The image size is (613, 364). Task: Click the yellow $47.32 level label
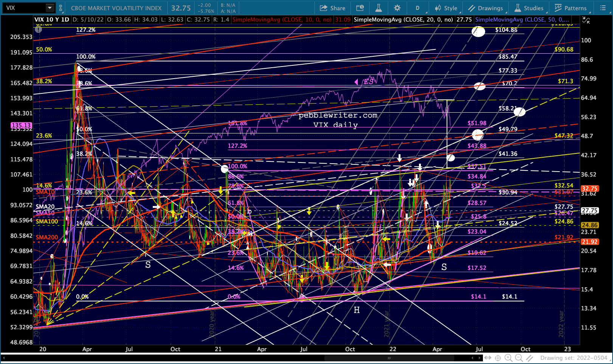564,136
